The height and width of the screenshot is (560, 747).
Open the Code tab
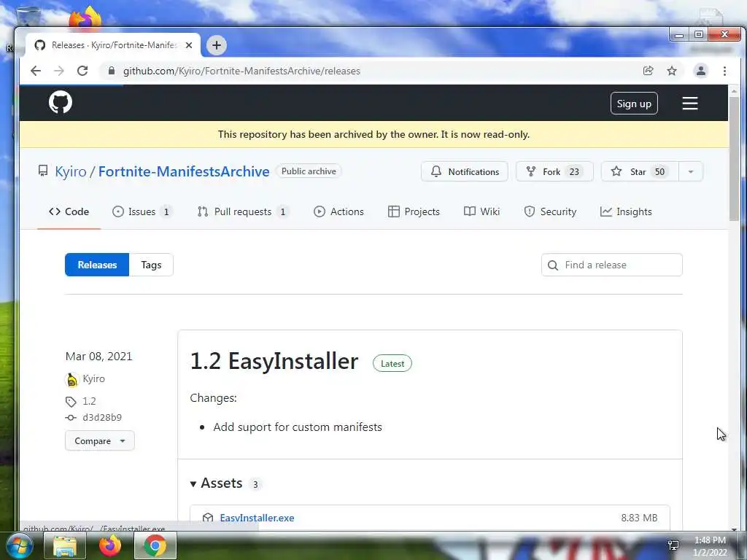(69, 212)
